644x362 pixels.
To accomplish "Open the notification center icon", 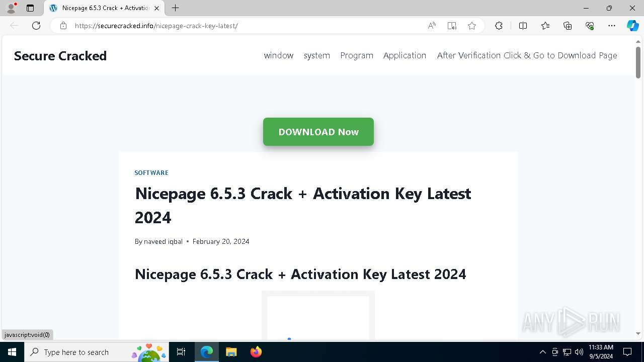I will 627,352.
